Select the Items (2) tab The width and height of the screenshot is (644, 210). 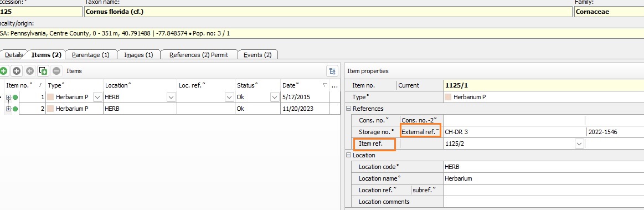pyautogui.click(x=46, y=55)
